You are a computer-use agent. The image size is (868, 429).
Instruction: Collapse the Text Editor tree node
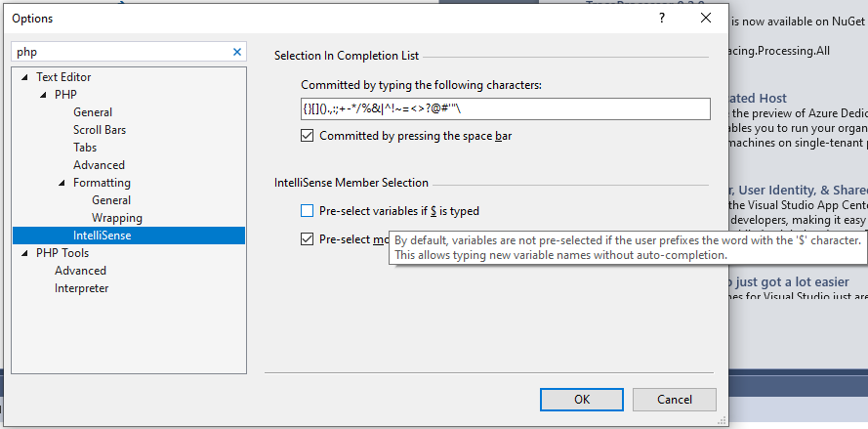click(24, 77)
